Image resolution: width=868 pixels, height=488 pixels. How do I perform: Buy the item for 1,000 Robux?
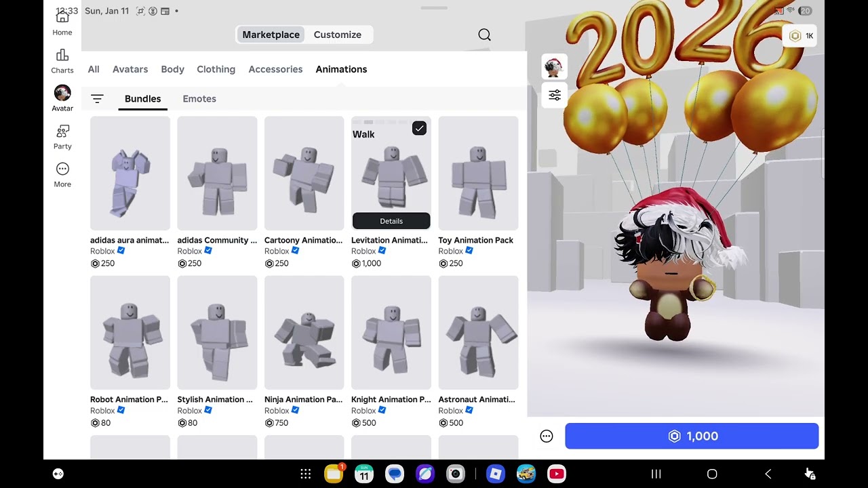tap(692, 436)
